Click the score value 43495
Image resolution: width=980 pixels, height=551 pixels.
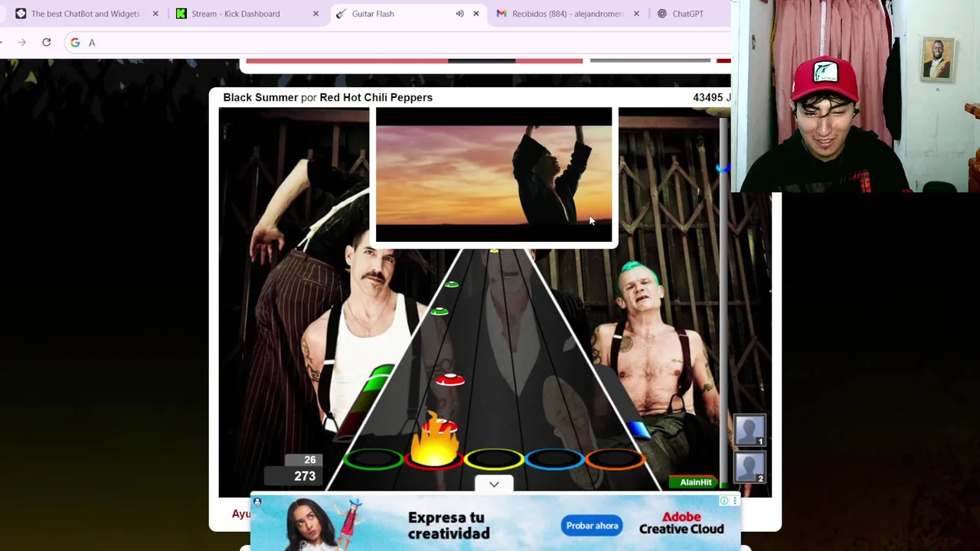pos(707,97)
